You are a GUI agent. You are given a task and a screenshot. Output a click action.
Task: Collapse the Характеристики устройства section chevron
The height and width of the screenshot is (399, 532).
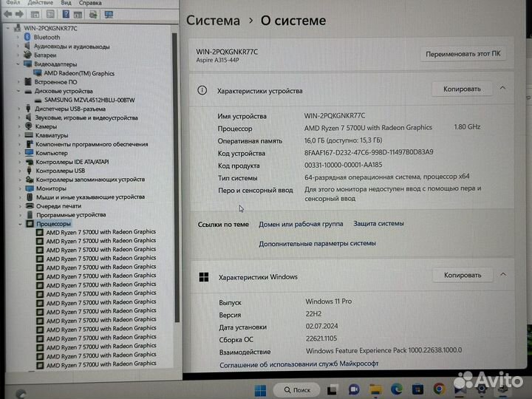[x=503, y=88]
